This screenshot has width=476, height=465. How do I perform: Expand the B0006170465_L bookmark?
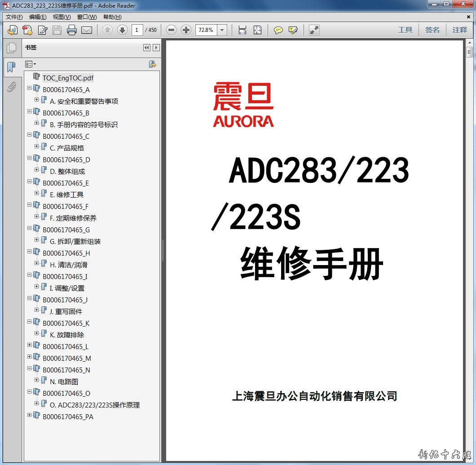coord(30,345)
